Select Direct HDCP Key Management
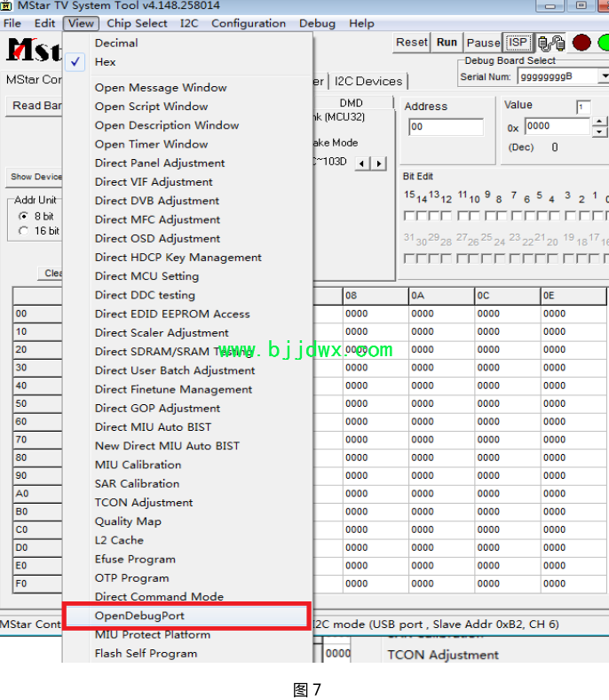This screenshot has height=700, width=609. tap(187, 257)
